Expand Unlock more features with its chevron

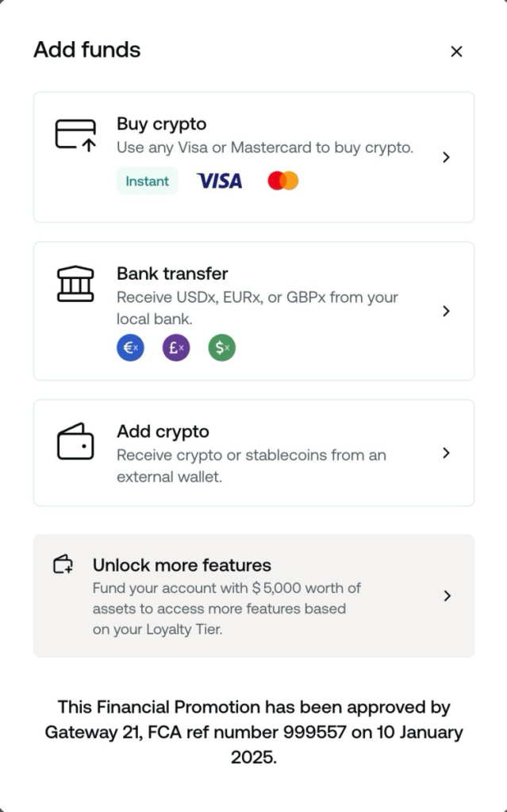pyautogui.click(x=447, y=596)
